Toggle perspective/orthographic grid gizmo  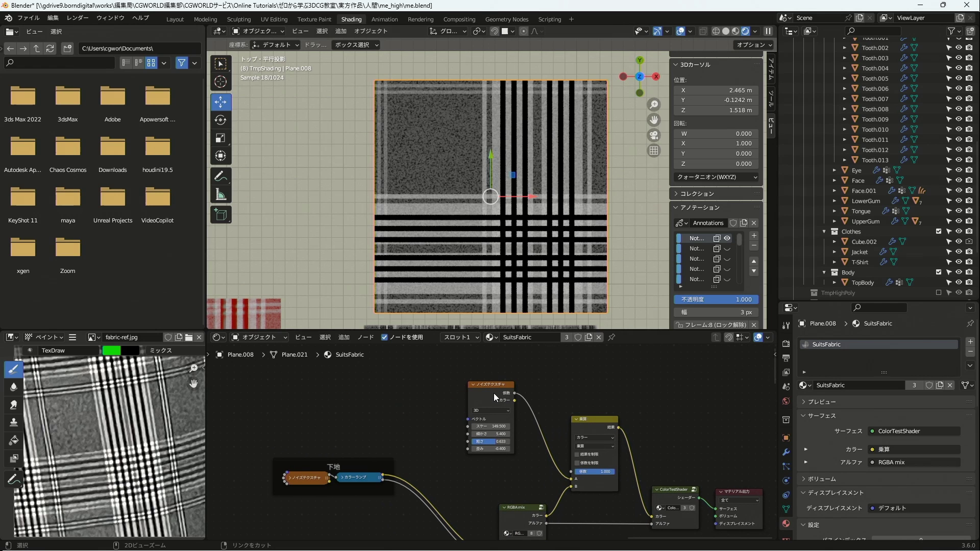tap(654, 151)
